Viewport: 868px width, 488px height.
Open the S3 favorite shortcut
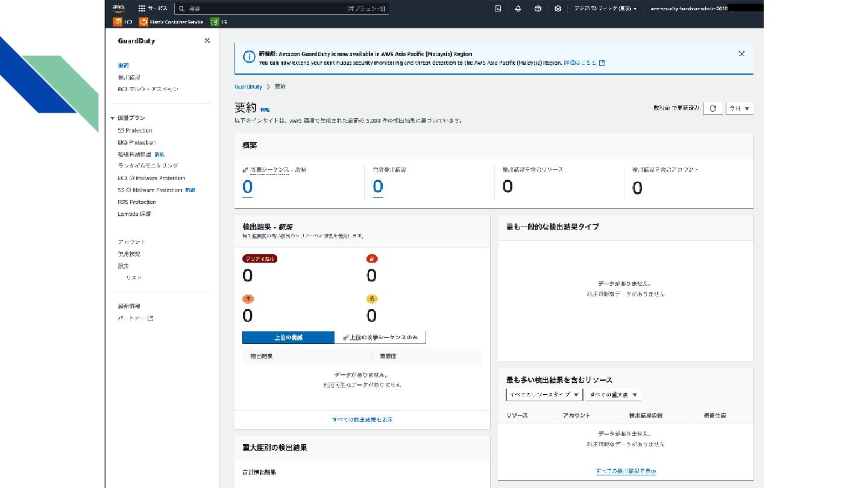(x=219, y=22)
